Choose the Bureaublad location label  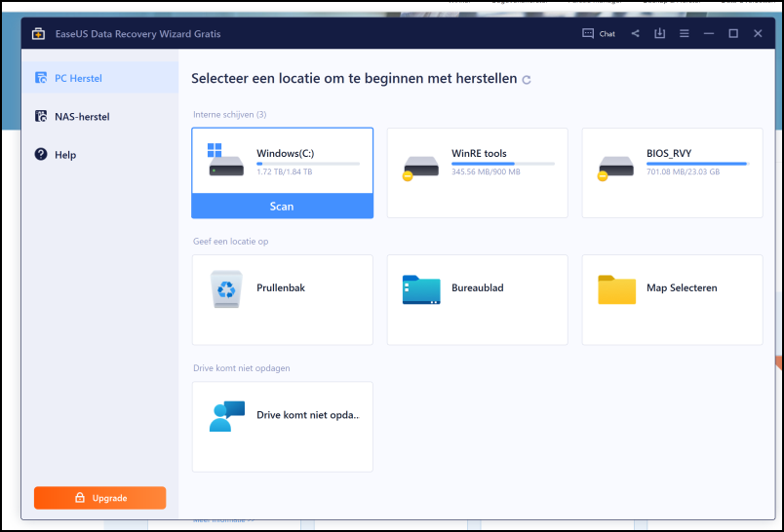(x=478, y=287)
